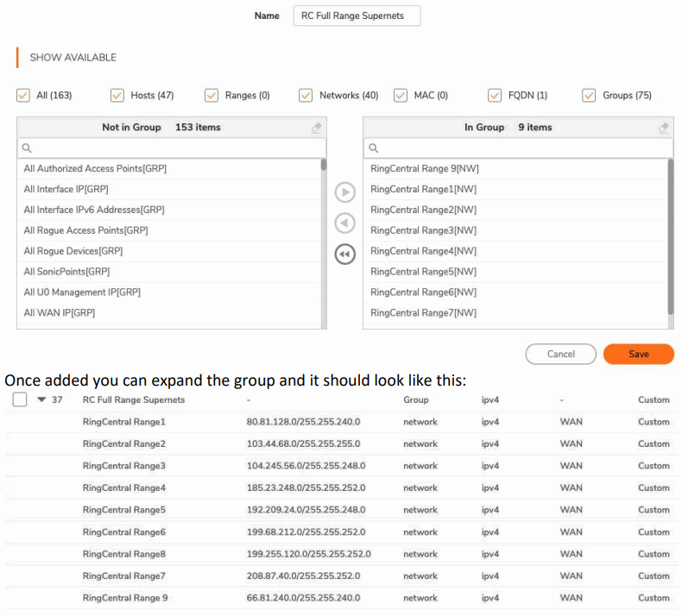Click the Name input field
The image size is (682, 616).
(357, 16)
